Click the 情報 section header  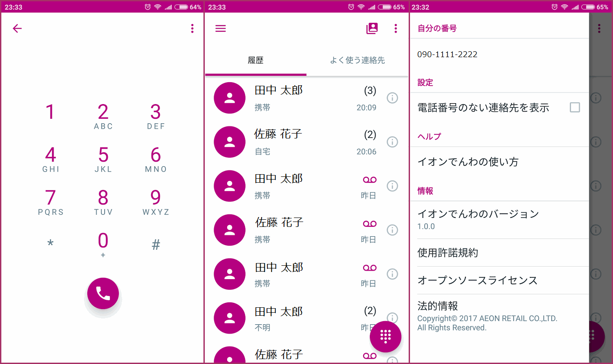tap(425, 191)
